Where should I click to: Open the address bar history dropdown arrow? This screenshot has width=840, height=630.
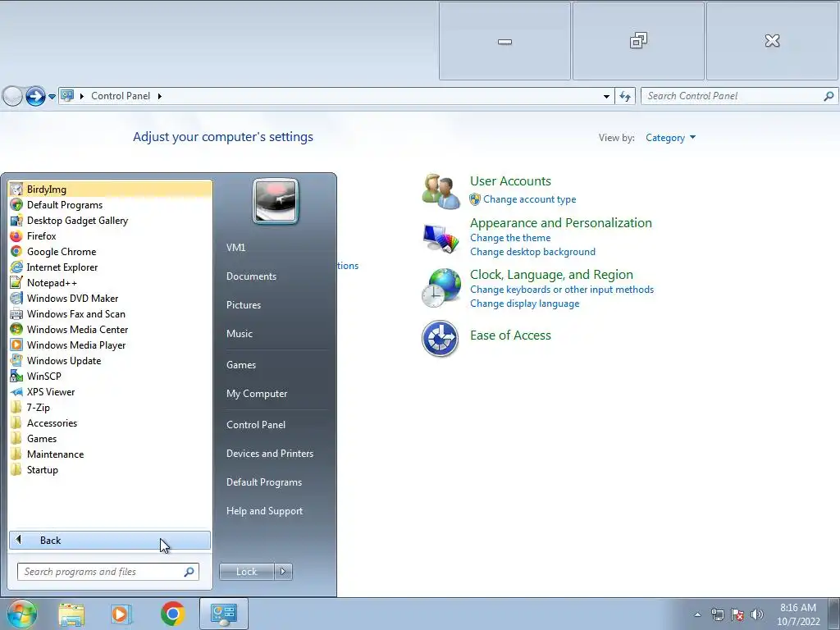pyautogui.click(x=606, y=97)
